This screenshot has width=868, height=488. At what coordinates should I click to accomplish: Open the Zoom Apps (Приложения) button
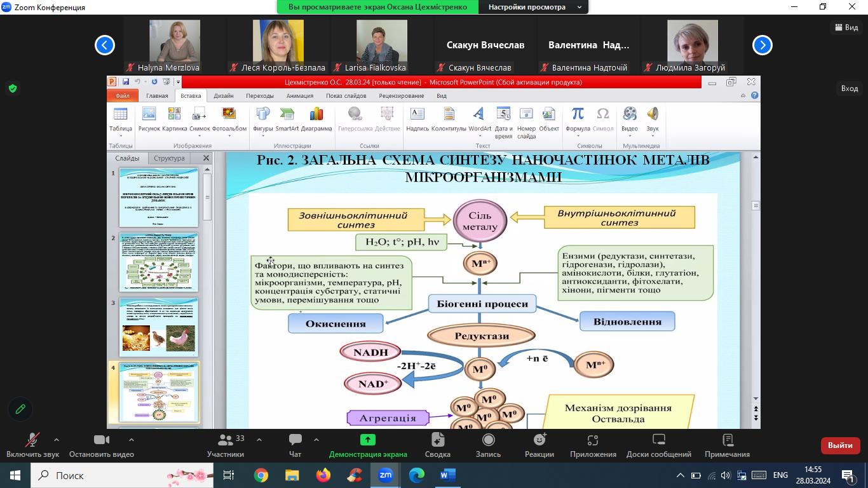pos(592,445)
